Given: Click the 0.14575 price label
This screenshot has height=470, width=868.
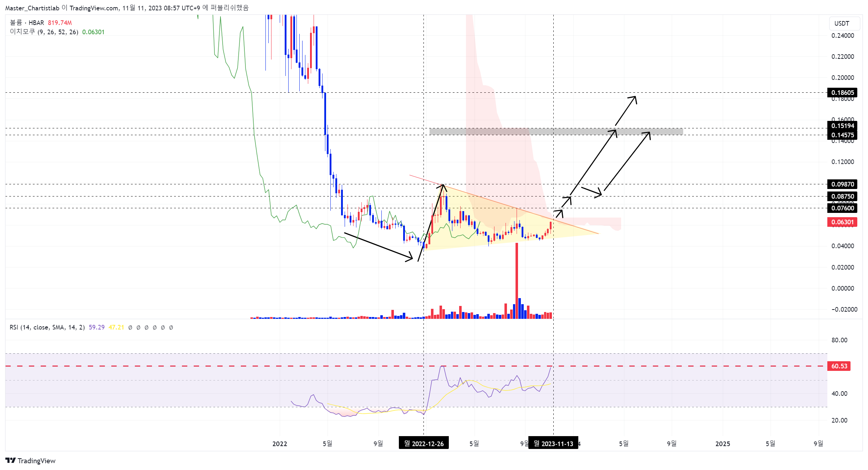Looking at the screenshot, I should tap(842, 135).
